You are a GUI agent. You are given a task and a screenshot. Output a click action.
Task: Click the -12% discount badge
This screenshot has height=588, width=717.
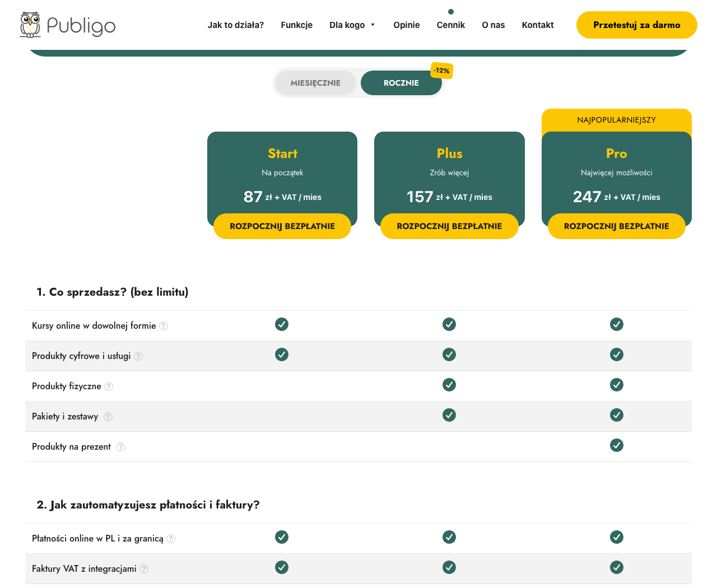(441, 71)
